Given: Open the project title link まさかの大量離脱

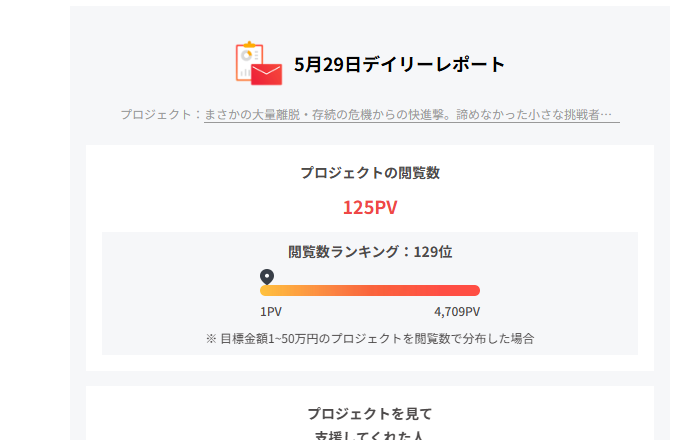Looking at the screenshot, I should point(412,115).
